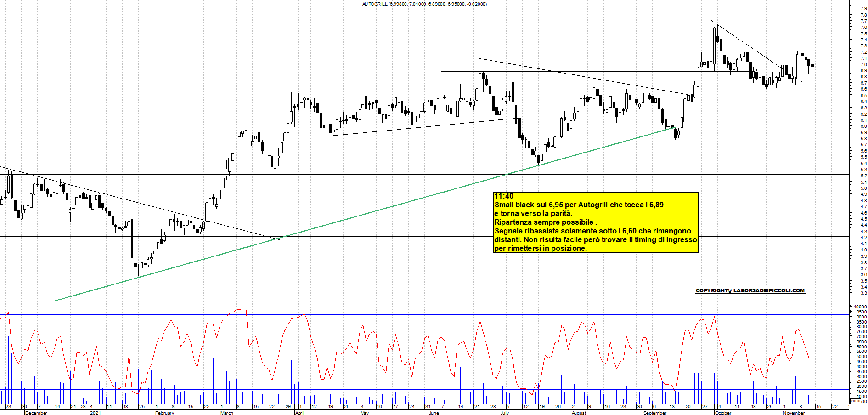Click the June label on the time axis
The image size is (868, 415).
click(x=434, y=413)
